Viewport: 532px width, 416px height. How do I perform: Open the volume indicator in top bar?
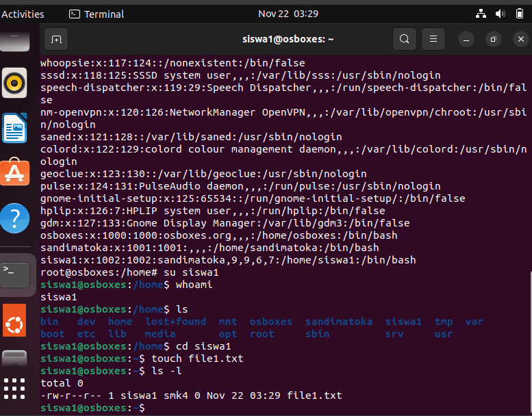click(500, 14)
